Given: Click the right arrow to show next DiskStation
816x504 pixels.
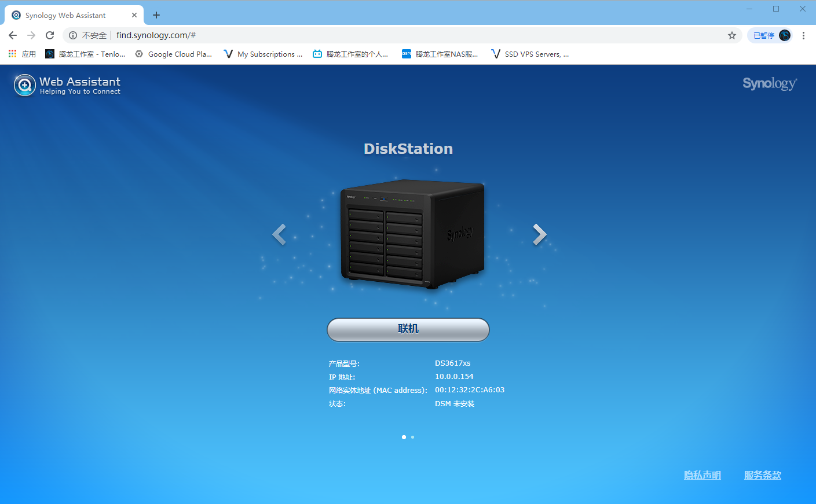Looking at the screenshot, I should coord(540,234).
